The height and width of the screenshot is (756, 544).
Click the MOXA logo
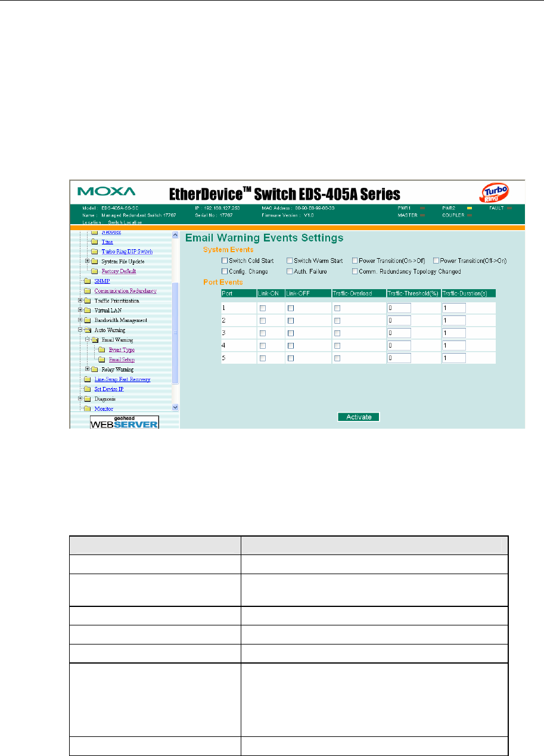[107, 192]
